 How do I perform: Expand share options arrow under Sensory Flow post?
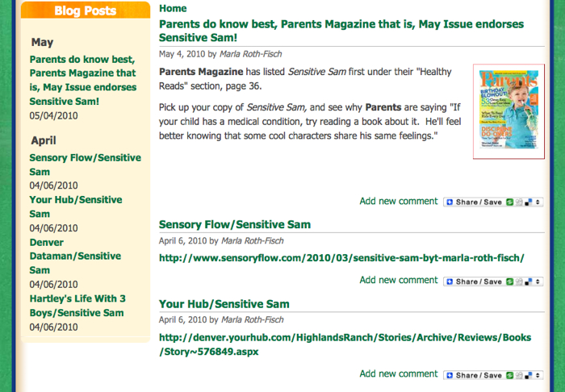tap(538, 281)
